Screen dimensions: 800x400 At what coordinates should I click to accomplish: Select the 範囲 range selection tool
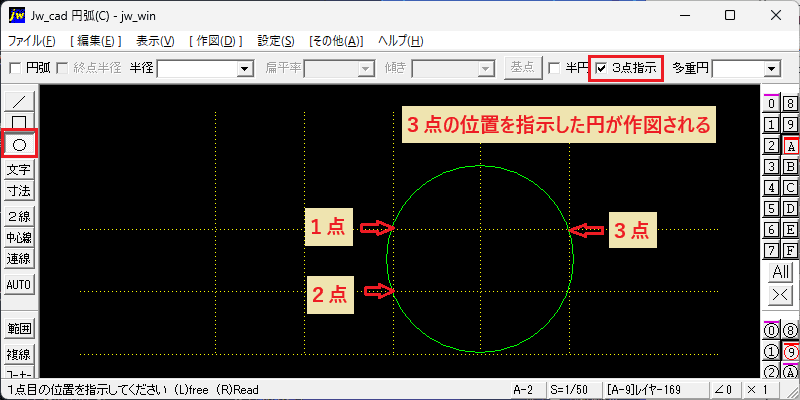tap(19, 329)
